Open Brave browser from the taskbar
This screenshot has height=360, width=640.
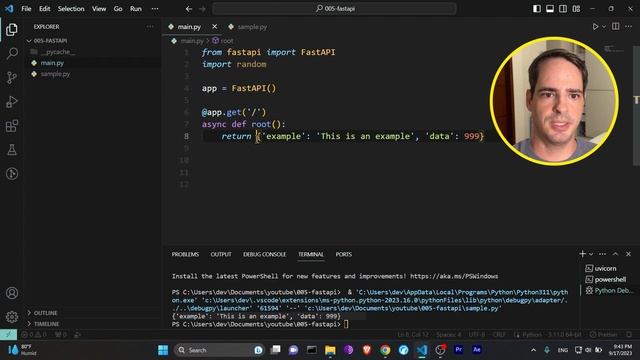pyautogui.click(x=367, y=350)
